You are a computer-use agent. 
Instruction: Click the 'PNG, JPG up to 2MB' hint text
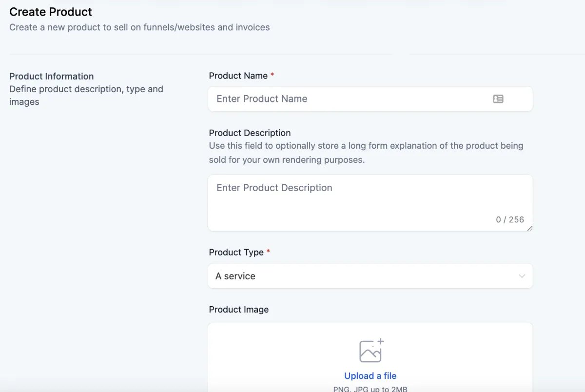pos(370,389)
